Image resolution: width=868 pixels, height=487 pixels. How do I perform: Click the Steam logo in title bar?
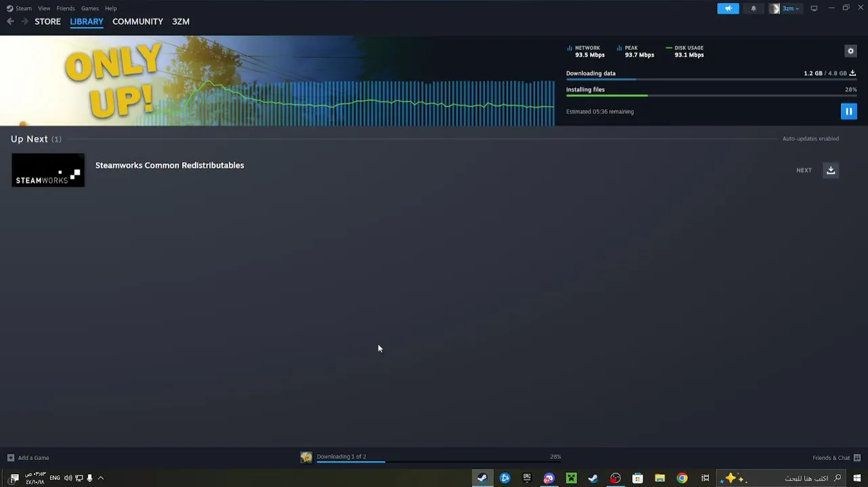tap(9, 8)
